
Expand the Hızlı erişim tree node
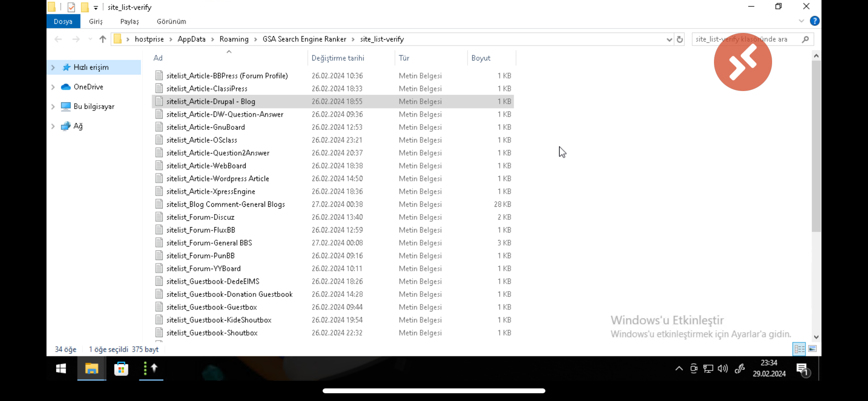coord(53,67)
